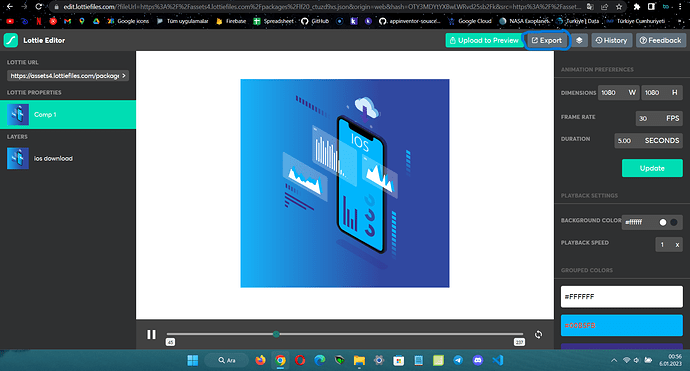Pause the animation playback
The height and width of the screenshot is (371, 690).
[x=151, y=334]
